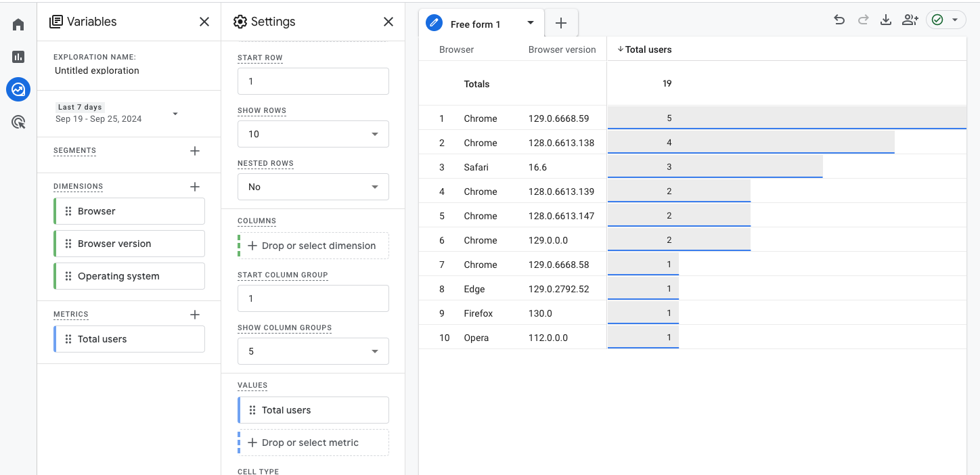Image resolution: width=980 pixels, height=475 pixels.
Task: Change the Last 7 days date range
Action: click(x=116, y=114)
